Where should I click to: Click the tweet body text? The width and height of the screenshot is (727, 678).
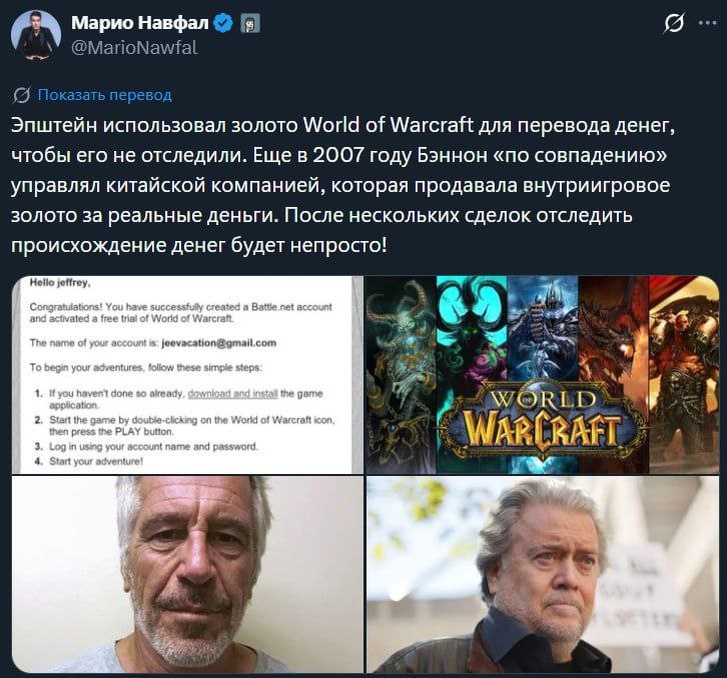343,185
